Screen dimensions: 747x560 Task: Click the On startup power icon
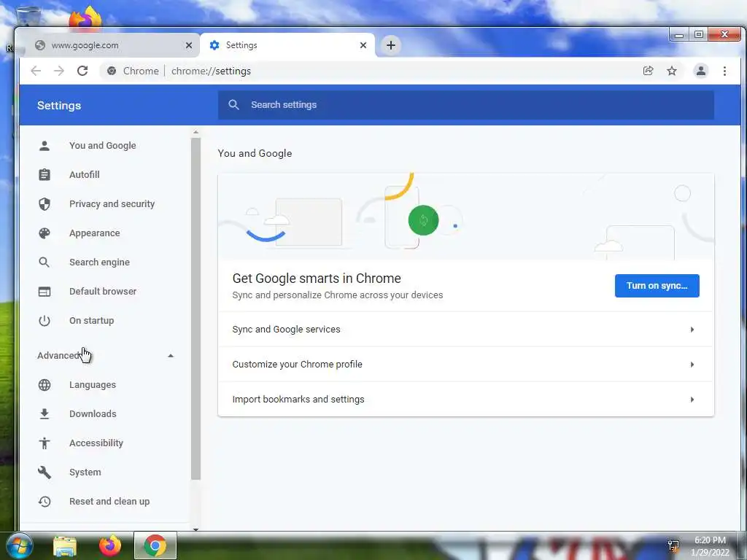point(44,321)
